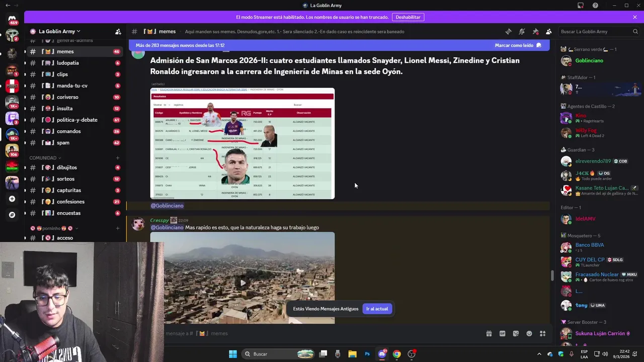Dismiss the streamer mode banner
Image resolution: width=644 pixels, height=362 pixels.
point(635,17)
